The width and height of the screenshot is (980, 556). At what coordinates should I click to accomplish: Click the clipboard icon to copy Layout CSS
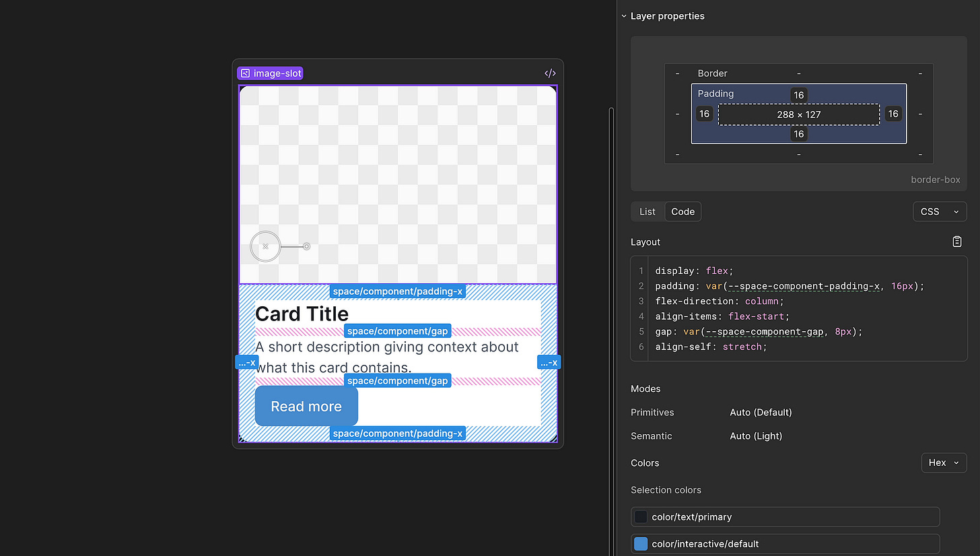click(956, 241)
